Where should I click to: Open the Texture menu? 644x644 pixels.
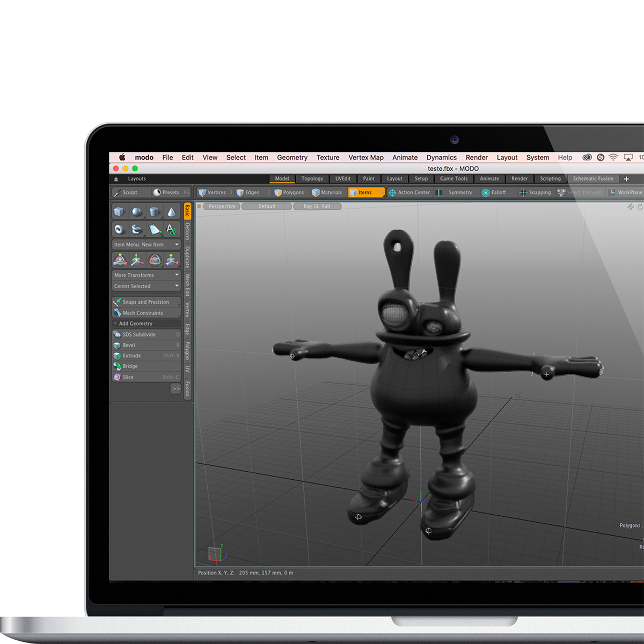[x=328, y=157]
